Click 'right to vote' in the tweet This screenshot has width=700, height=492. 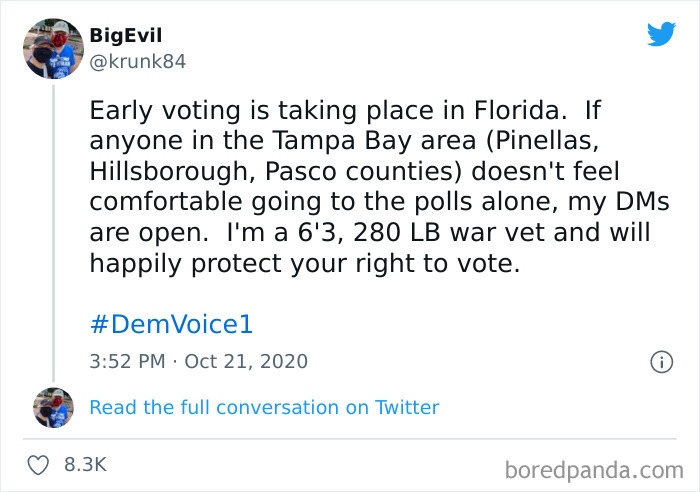coord(443,263)
